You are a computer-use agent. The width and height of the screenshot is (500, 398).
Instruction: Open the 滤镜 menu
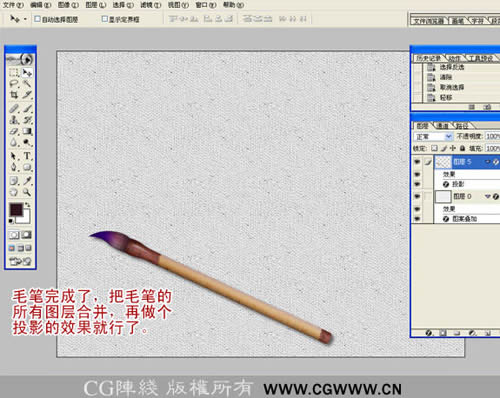[151, 5]
